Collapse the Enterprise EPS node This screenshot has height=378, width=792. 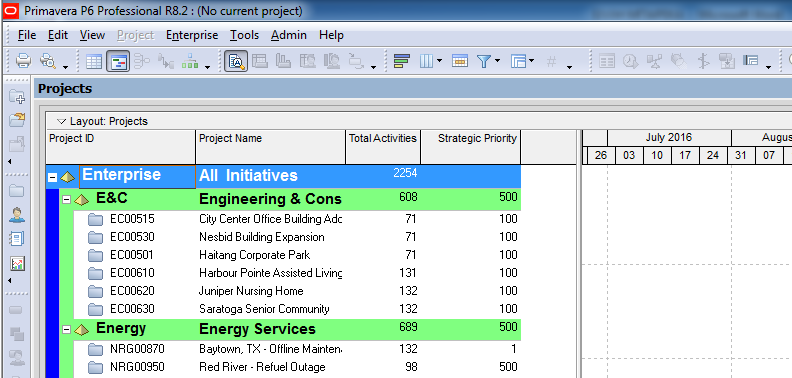(x=52, y=177)
